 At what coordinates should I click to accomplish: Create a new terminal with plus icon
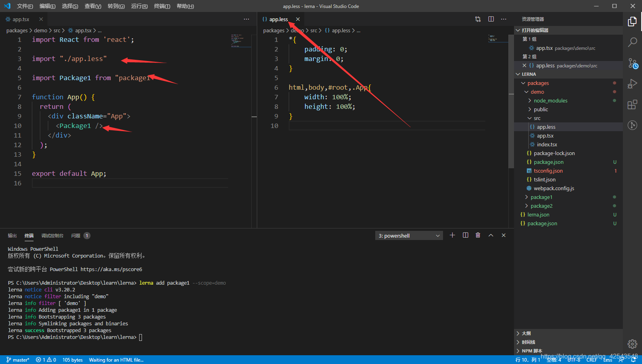pos(452,235)
